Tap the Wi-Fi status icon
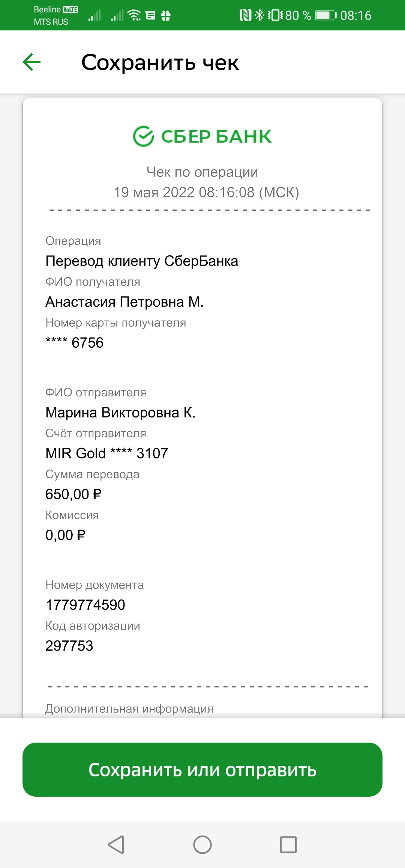Image resolution: width=405 pixels, height=868 pixels. click(x=134, y=15)
